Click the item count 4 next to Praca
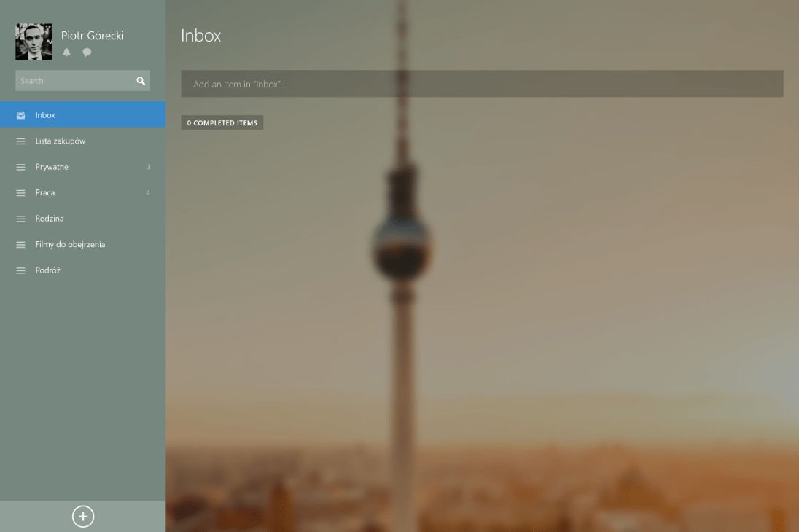This screenshot has width=799, height=532. pyautogui.click(x=148, y=193)
